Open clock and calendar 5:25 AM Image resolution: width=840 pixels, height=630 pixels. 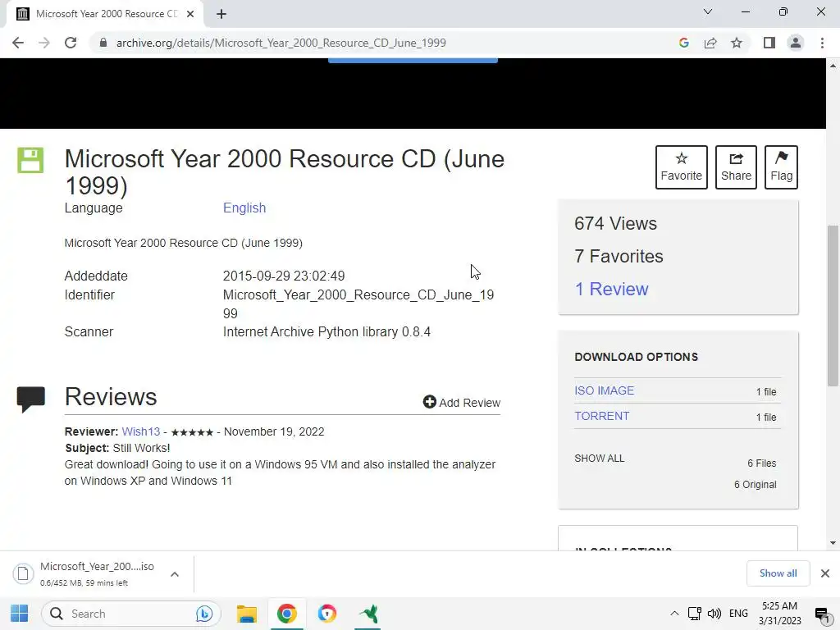point(779,614)
